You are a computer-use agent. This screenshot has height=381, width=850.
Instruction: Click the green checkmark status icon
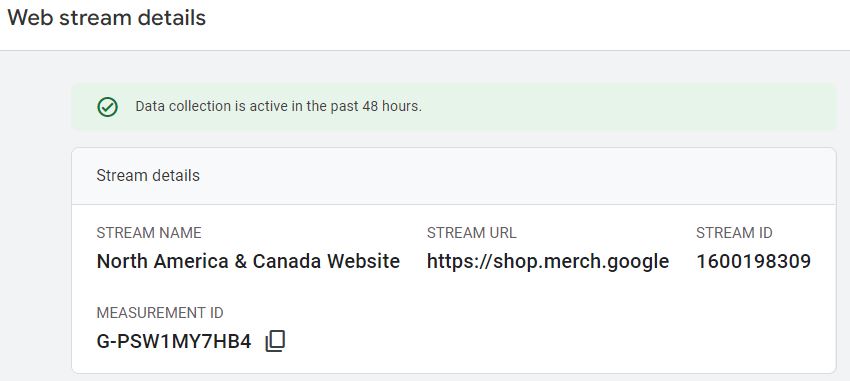click(x=107, y=107)
